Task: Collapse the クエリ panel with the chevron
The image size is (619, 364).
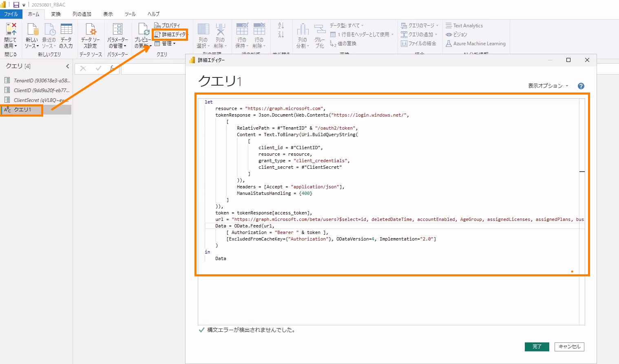Action: point(68,66)
